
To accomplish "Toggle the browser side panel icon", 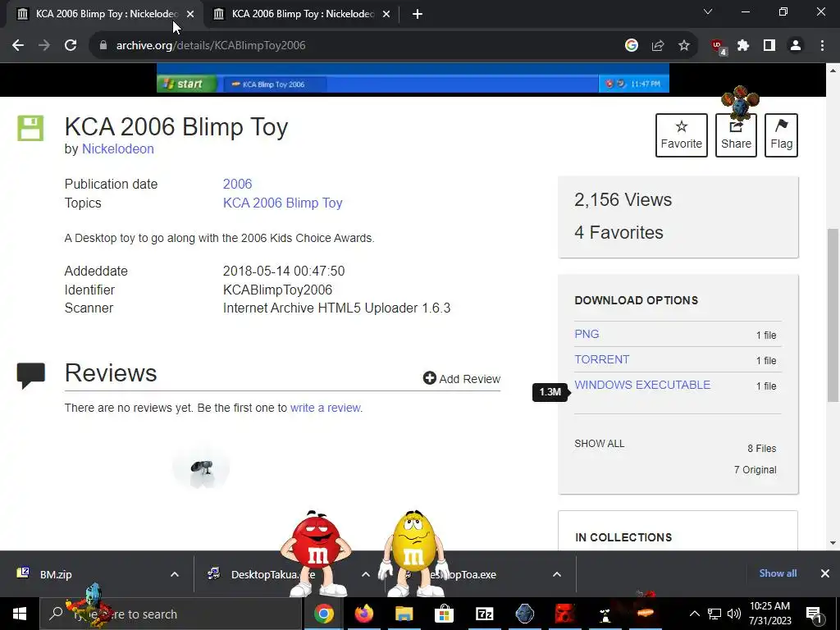I will (x=769, y=46).
